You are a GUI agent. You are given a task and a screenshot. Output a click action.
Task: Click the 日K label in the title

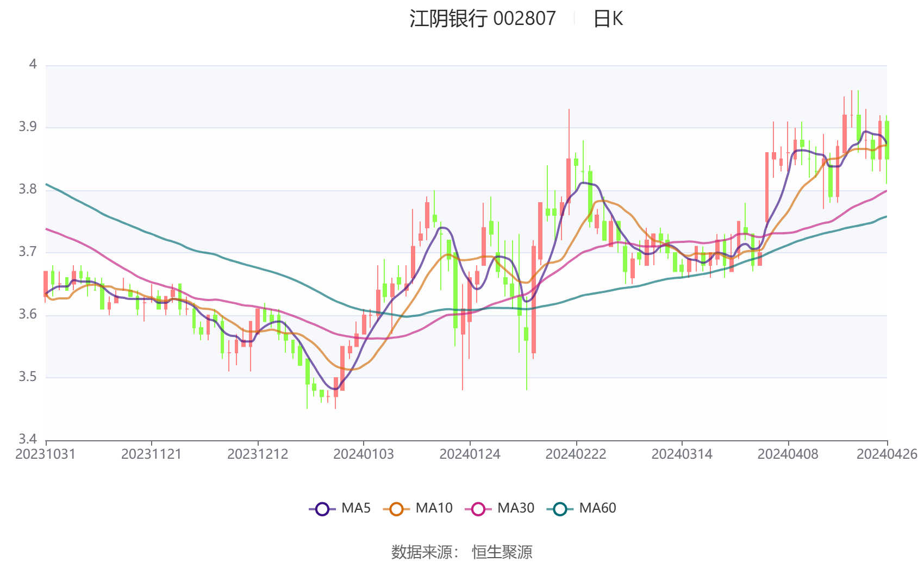pyautogui.click(x=608, y=19)
